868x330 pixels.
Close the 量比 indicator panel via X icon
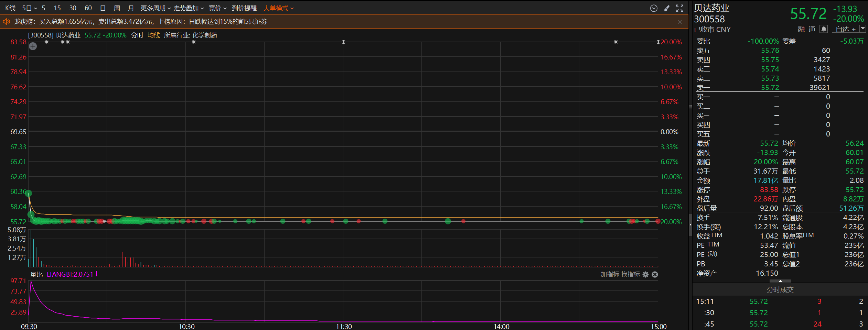click(655, 274)
